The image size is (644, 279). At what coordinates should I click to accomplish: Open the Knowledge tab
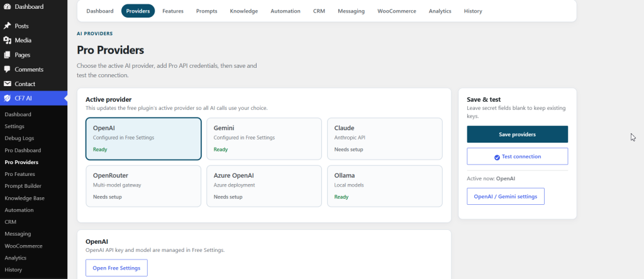244,11
